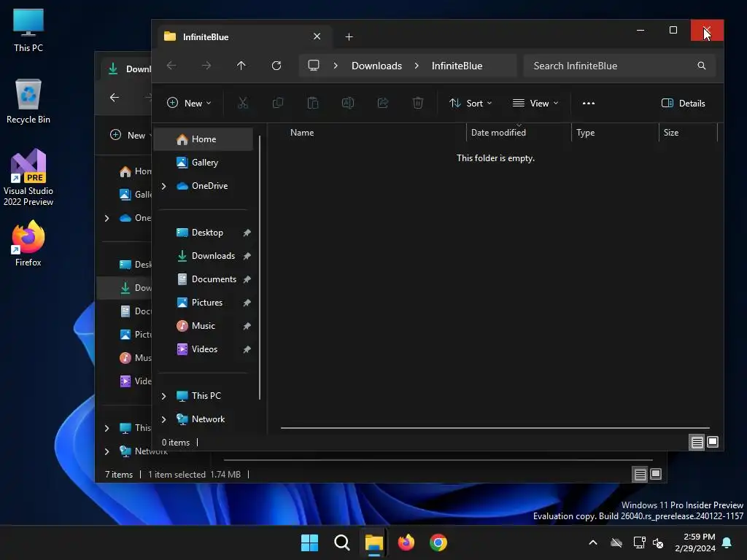Open the Sort dropdown
Screen dimensions: 747x560
click(x=471, y=103)
